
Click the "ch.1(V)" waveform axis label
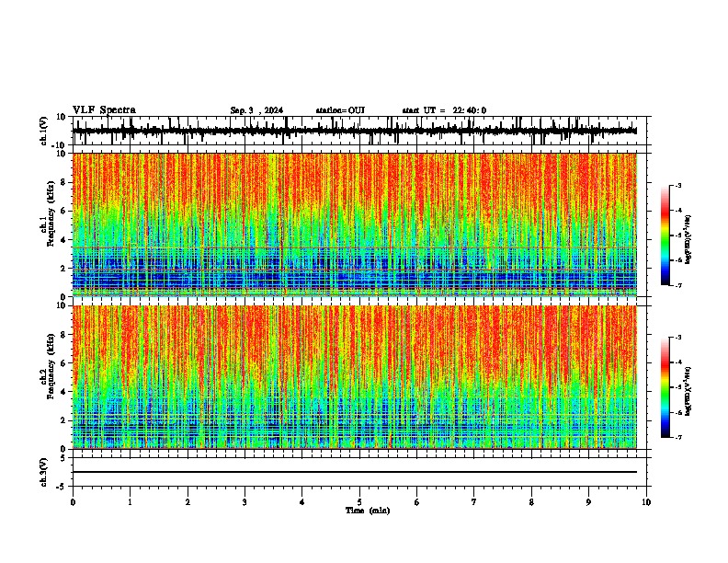coord(43,131)
